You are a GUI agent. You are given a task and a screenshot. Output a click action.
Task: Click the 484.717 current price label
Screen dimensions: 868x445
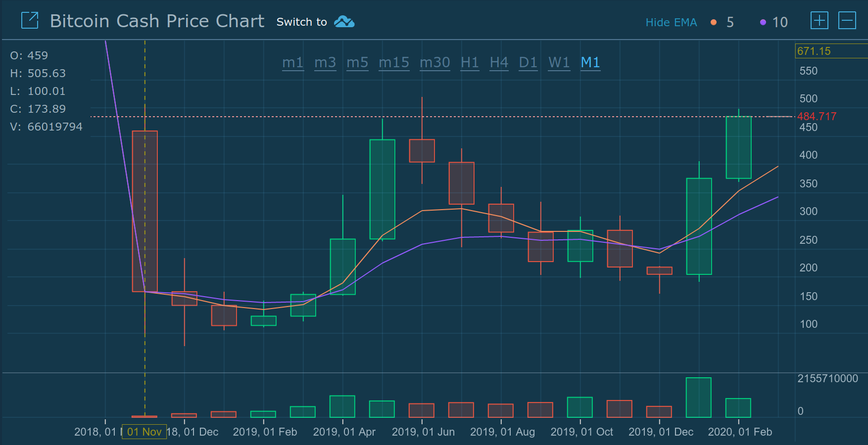coord(817,117)
